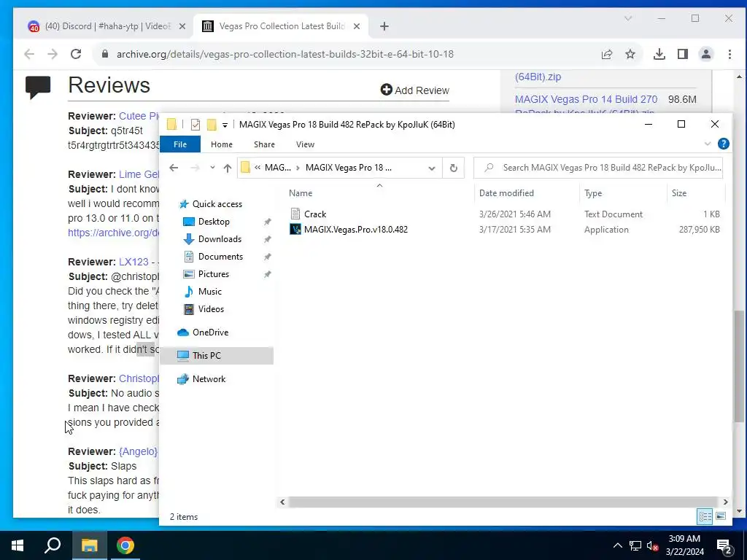Sort files by Name column
Screen dimensions: 747x560
tap(301, 193)
